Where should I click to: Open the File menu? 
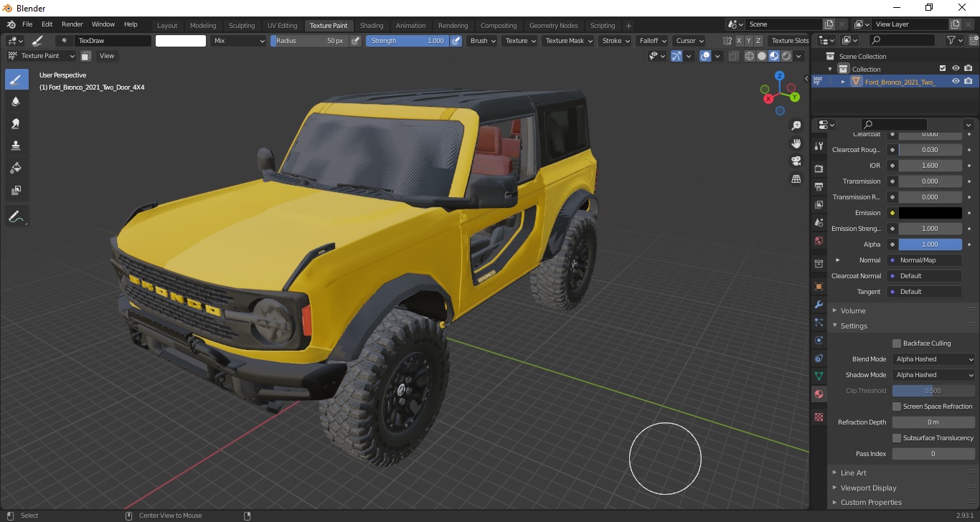(27, 24)
